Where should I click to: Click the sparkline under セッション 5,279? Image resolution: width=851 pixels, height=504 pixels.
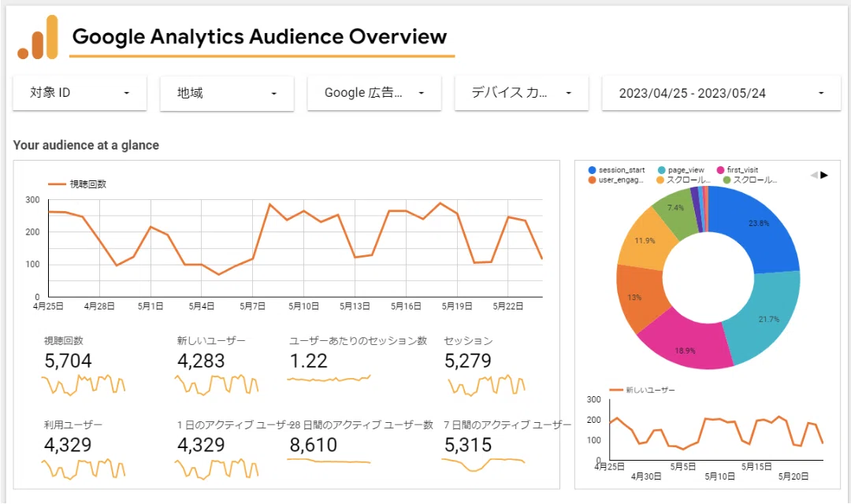click(x=486, y=384)
